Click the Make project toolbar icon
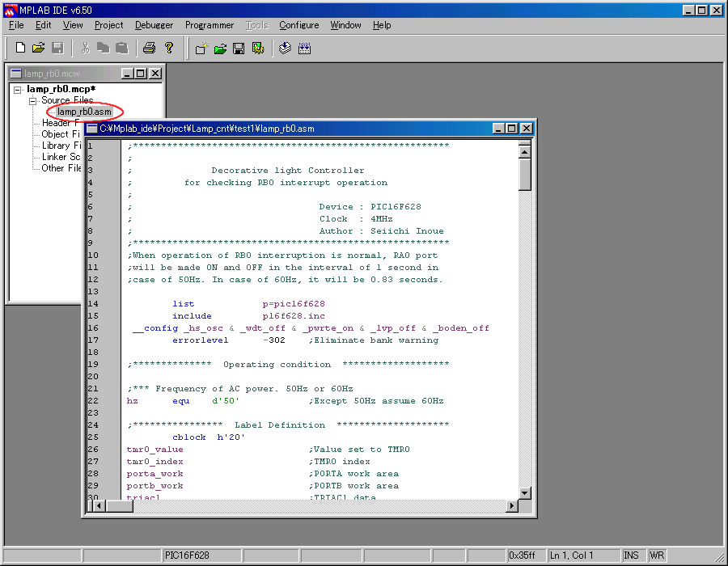This screenshot has width=728, height=566. pos(285,49)
